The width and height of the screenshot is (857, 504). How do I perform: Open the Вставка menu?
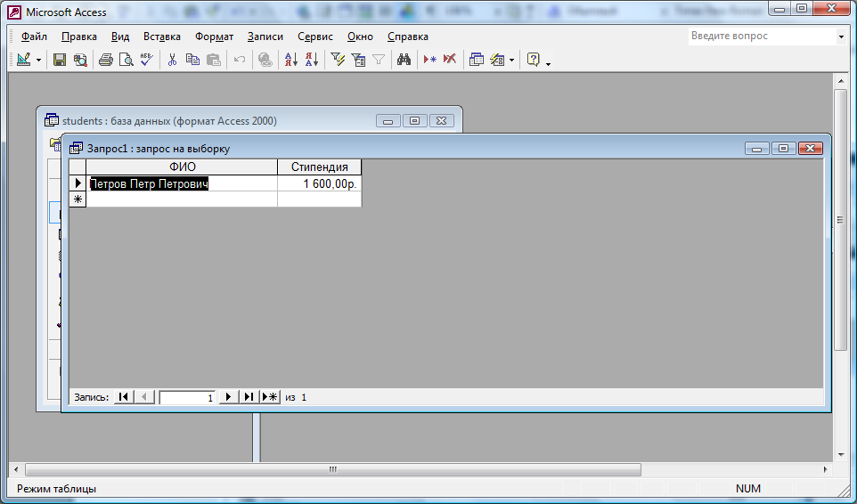pyautogui.click(x=162, y=37)
